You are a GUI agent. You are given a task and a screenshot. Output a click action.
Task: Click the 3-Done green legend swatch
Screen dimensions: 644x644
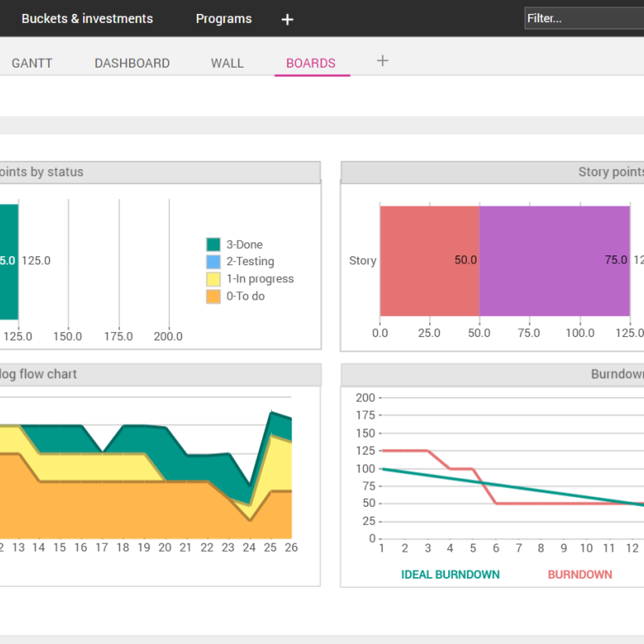pyautogui.click(x=213, y=244)
